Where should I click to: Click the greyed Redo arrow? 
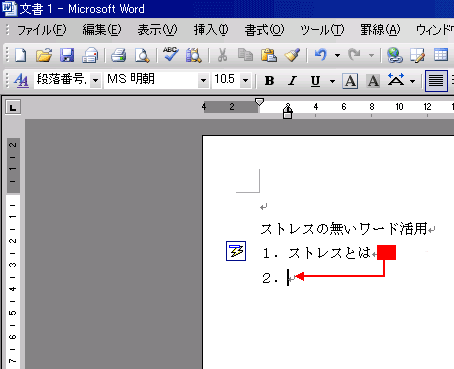click(x=354, y=55)
